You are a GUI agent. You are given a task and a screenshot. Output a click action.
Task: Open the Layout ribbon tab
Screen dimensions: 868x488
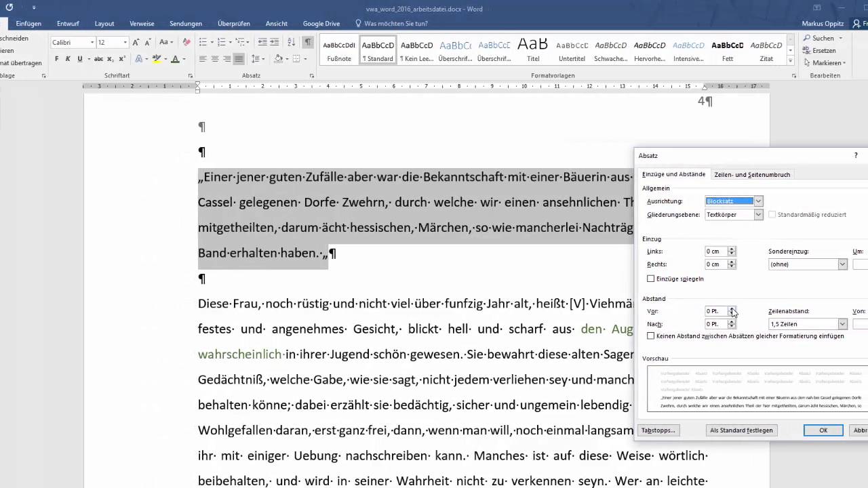point(104,24)
